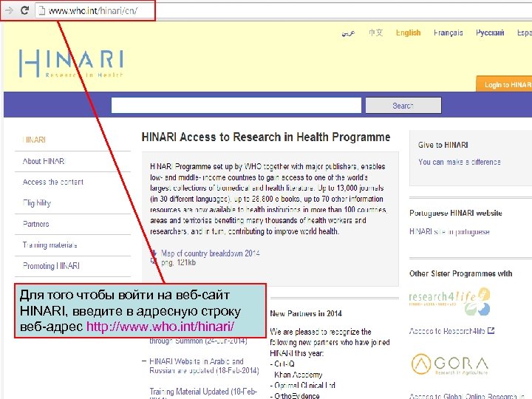Click Khan Academy partner text
532x399 pixels.
coord(299,375)
